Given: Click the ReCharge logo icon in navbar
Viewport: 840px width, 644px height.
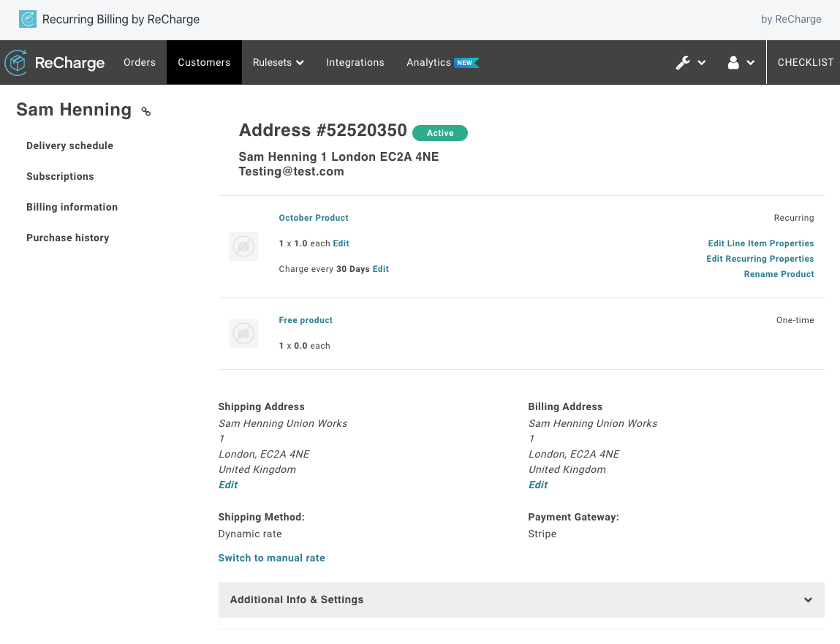Looking at the screenshot, I should 16,63.
